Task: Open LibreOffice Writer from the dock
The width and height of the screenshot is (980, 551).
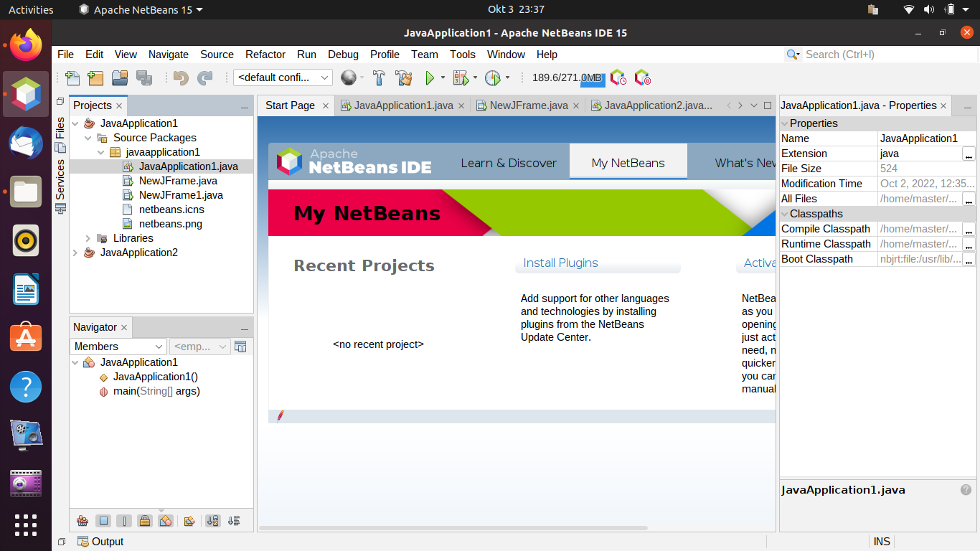Action: 26,289
